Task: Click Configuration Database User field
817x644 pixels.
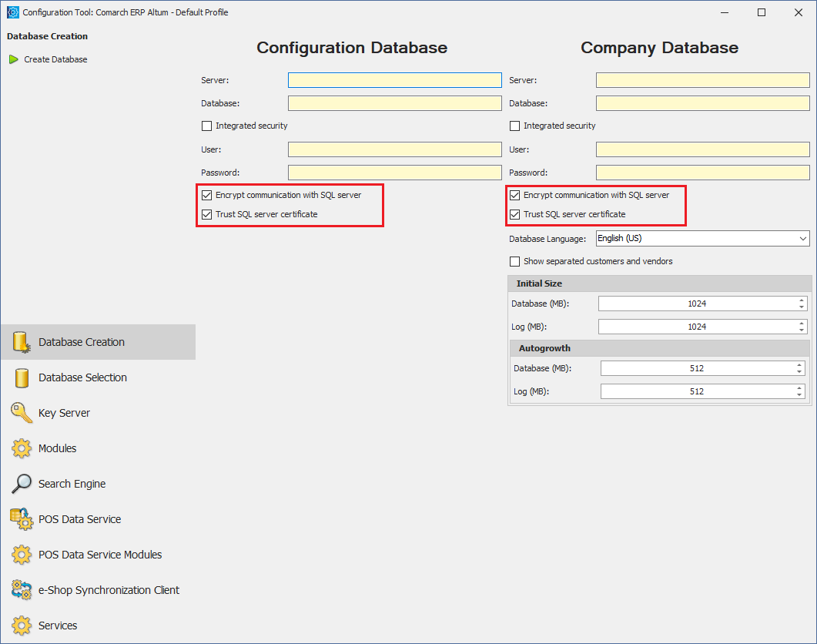Action: click(395, 149)
